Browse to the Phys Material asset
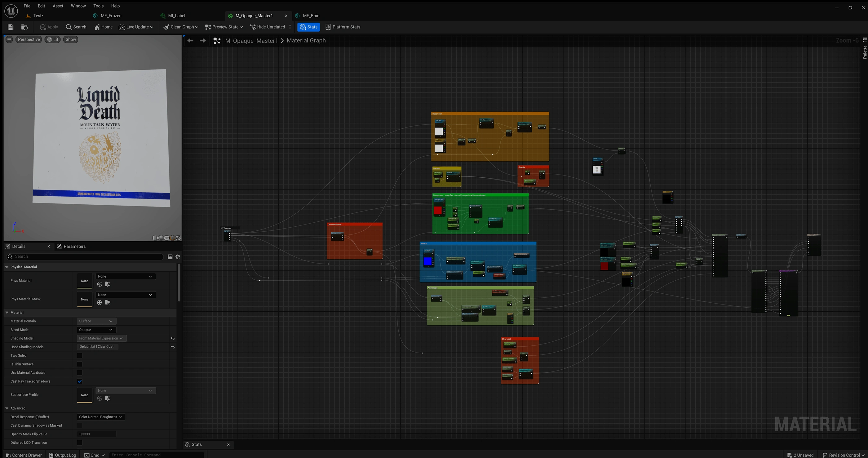The width and height of the screenshot is (868, 458). click(108, 284)
